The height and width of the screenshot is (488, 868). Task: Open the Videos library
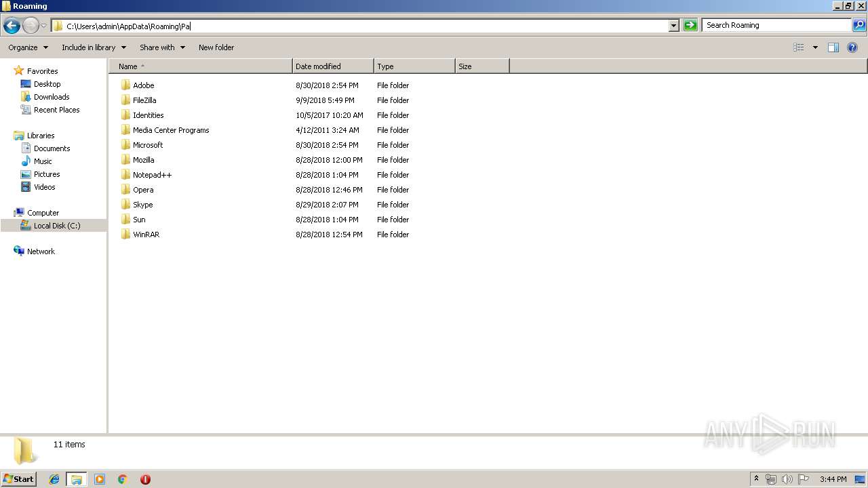point(44,187)
